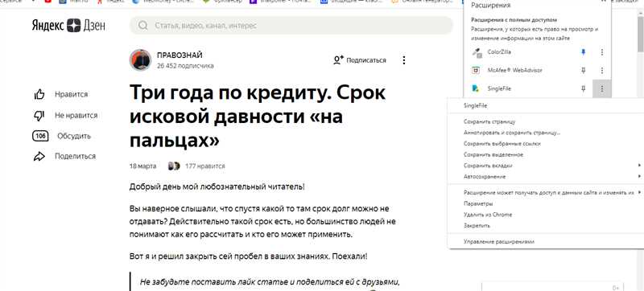Open Параметры of SingleFile
This screenshot has height=291, width=644.
546,203
